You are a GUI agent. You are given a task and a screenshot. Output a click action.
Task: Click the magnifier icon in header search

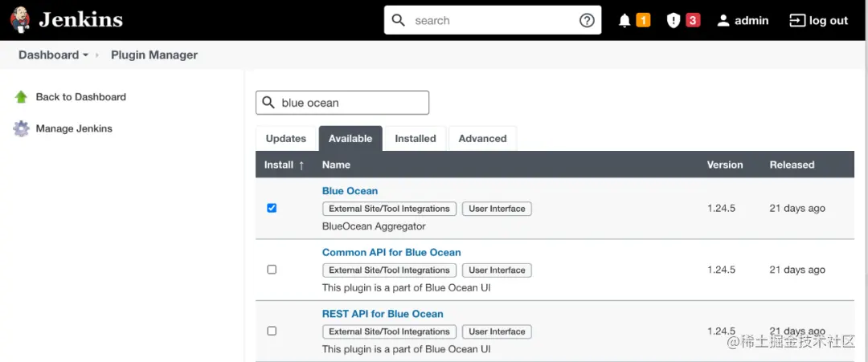pos(399,20)
